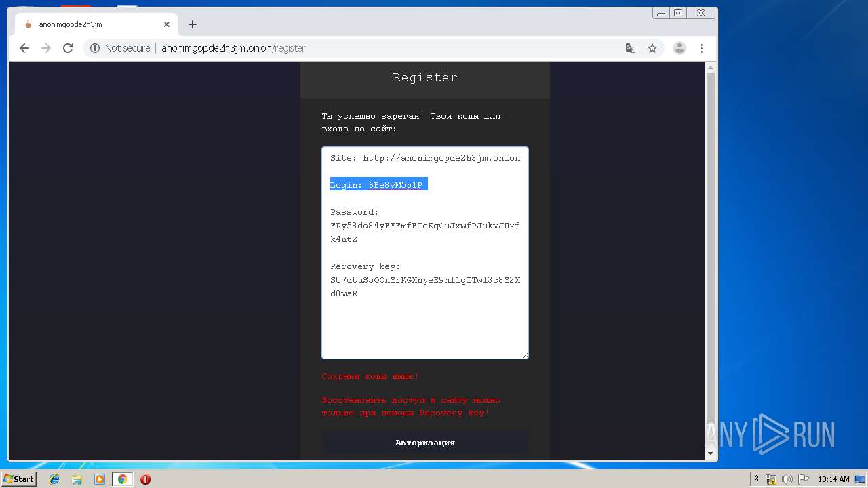
Task: Click the Register heading
Action: click(425, 78)
